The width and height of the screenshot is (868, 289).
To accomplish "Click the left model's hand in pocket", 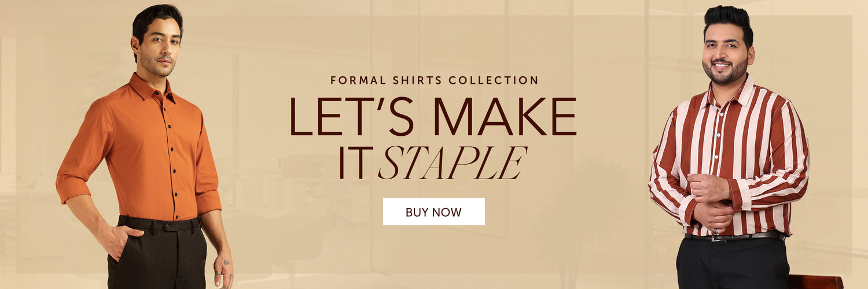I will click(x=116, y=239).
